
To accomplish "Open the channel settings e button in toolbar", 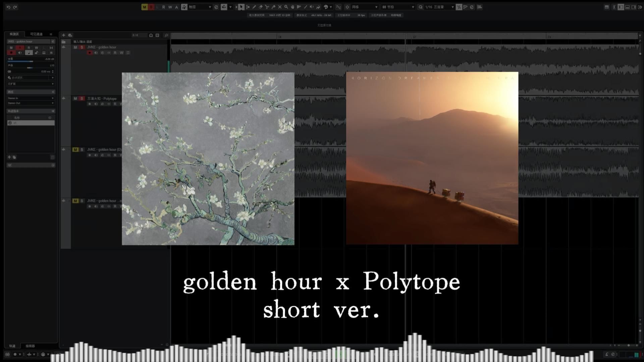I will click(x=216, y=7).
